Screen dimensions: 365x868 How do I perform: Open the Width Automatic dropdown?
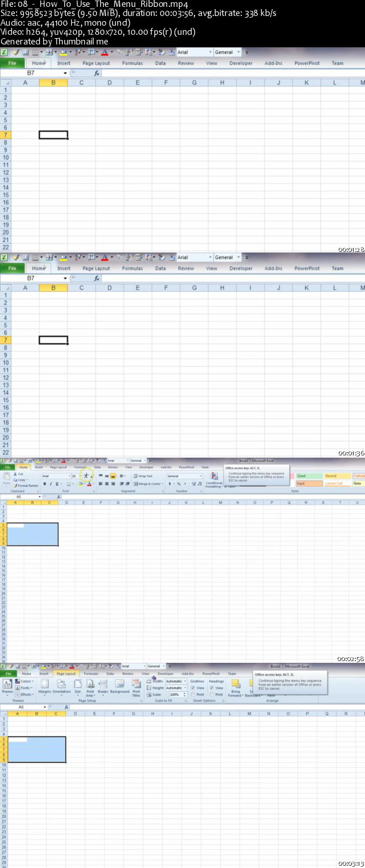pos(185,681)
